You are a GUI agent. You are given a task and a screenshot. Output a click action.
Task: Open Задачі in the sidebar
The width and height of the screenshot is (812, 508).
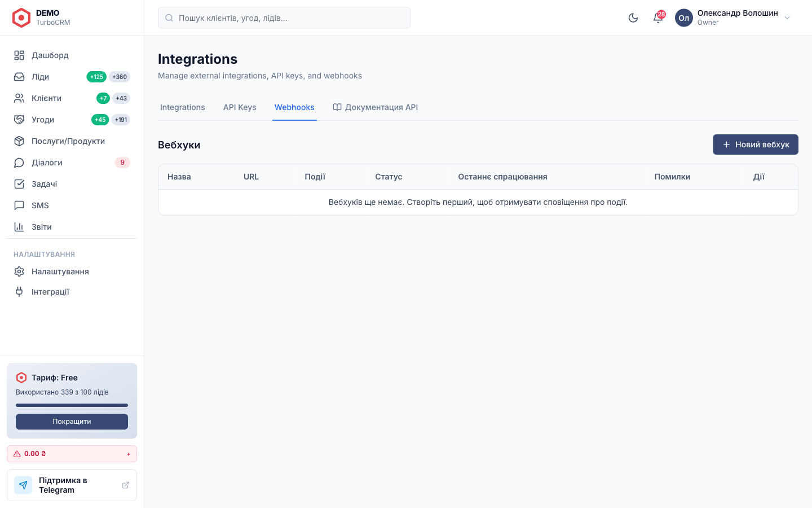point(72,184)
